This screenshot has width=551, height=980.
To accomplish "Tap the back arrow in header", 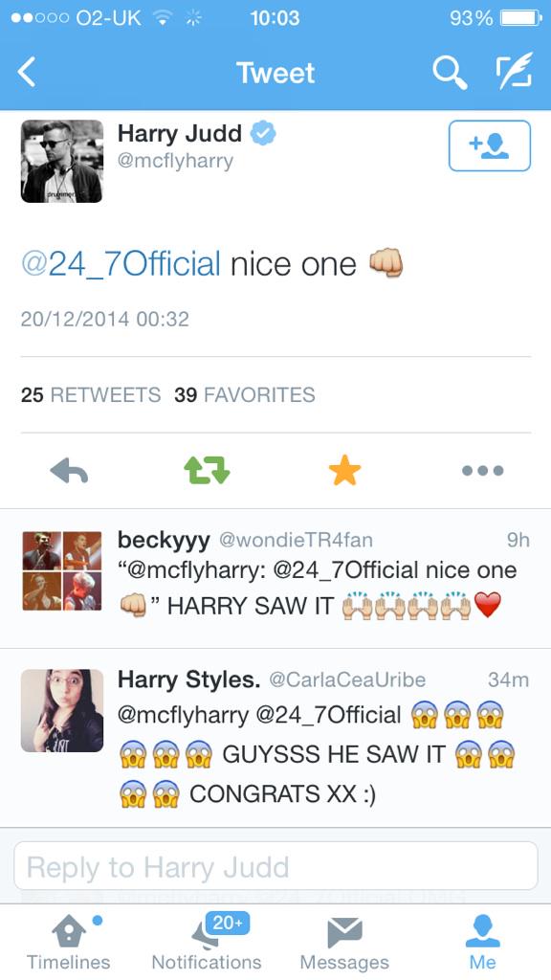I will [x=28, y=73].
